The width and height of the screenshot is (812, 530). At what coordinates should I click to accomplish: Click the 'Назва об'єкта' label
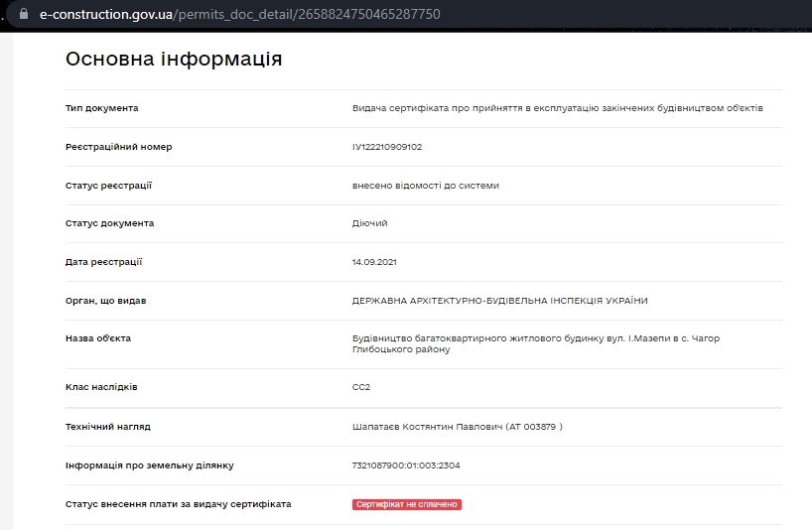[x=98, y=338]
